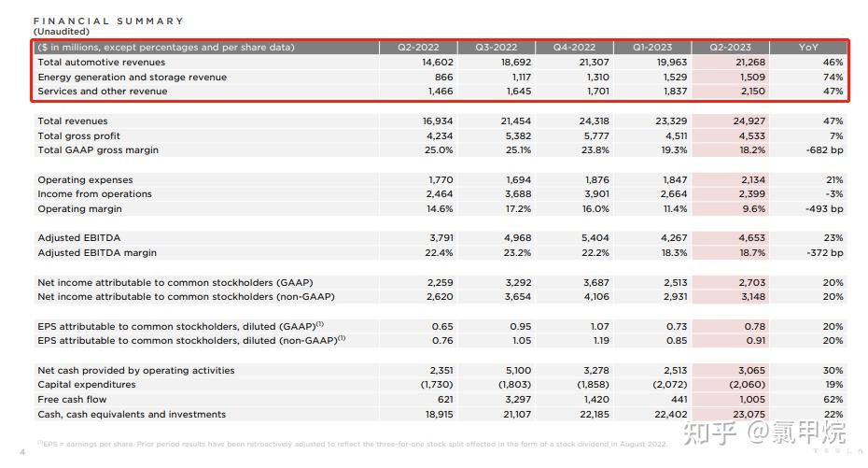868x468 pixels.
Task: Click total revenues value 16,934
Action: coord(438,121)
